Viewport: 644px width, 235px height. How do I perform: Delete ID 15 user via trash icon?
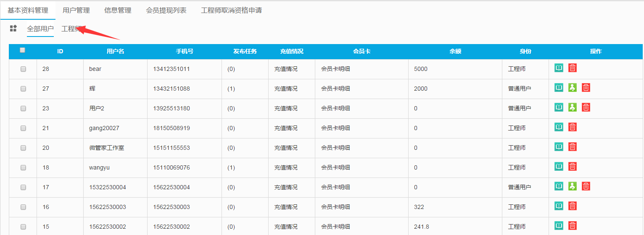(x=572, y=226)
